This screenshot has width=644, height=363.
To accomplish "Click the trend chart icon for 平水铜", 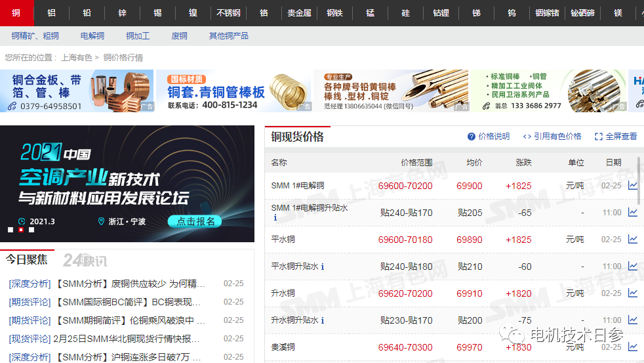I will [632, 240].
